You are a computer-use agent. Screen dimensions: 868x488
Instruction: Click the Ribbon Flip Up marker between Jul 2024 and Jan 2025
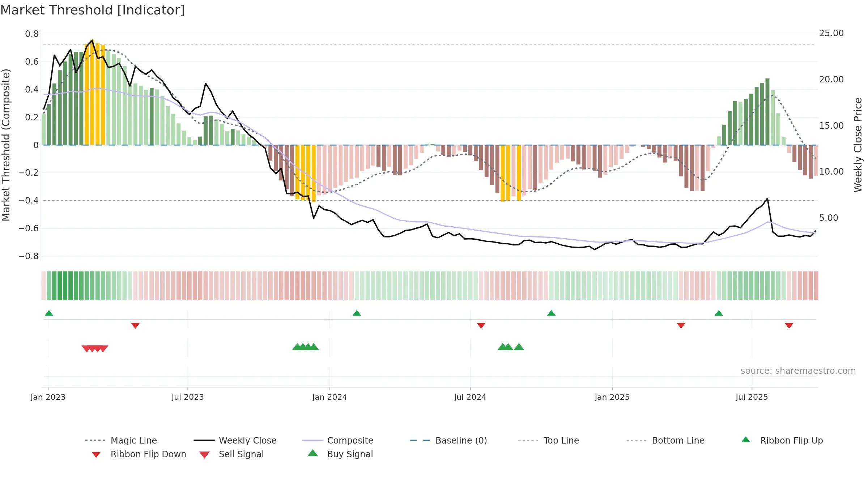(x=551, y=313)
